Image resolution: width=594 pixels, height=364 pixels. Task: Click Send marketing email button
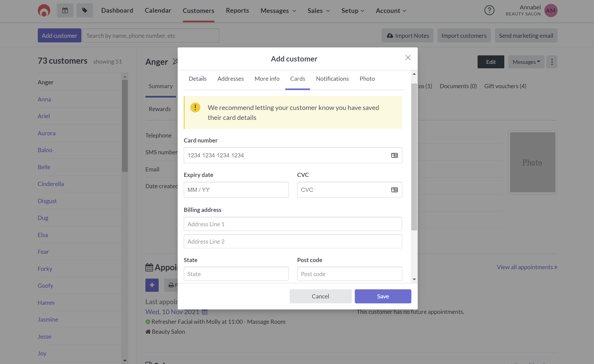526,36
